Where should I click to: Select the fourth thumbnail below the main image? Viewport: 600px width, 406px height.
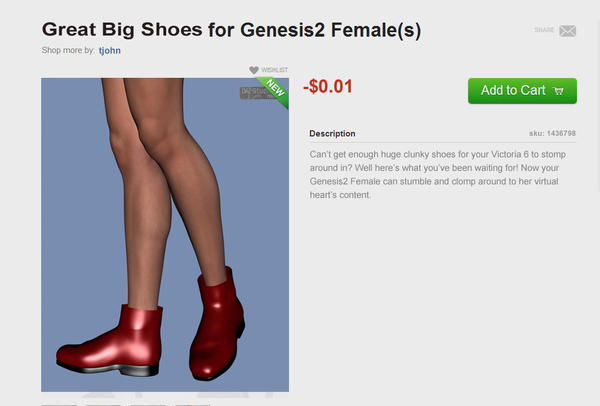coord(192,405)
